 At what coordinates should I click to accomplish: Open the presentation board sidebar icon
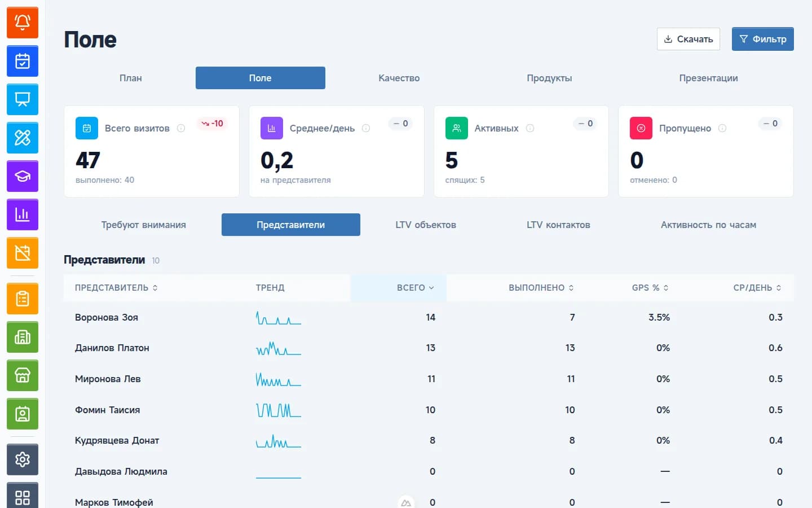[x=23, y=99]
